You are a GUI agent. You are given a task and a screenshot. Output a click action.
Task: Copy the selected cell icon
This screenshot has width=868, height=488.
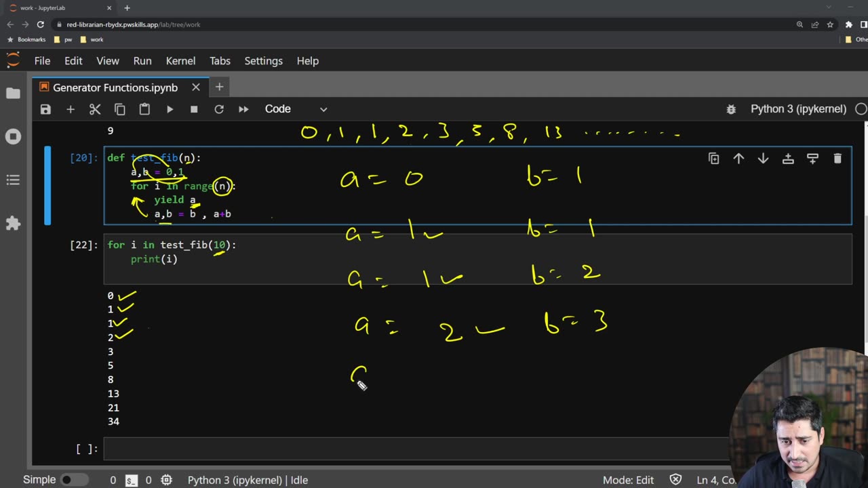[x=120, y=109]
